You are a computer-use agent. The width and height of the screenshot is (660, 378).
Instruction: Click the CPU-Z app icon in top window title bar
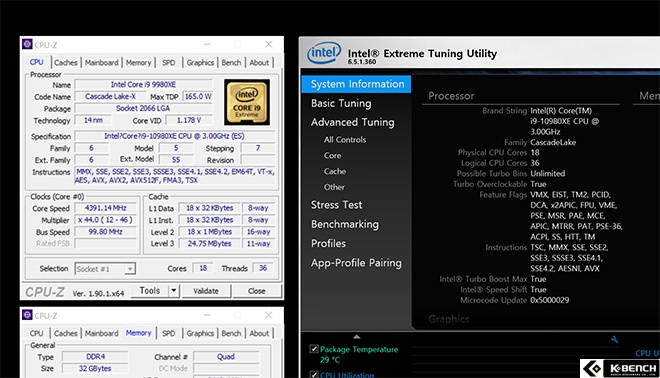pos(27,44)
